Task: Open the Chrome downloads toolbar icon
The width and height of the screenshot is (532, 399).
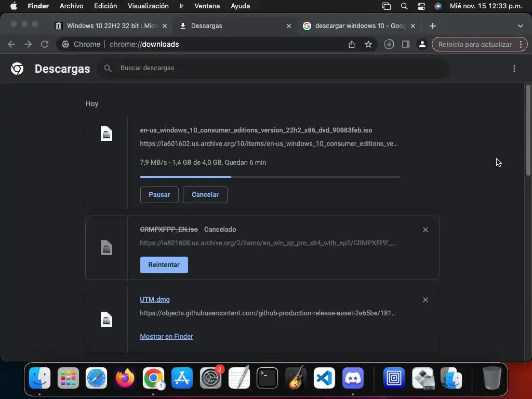Action: pos(389,44)
